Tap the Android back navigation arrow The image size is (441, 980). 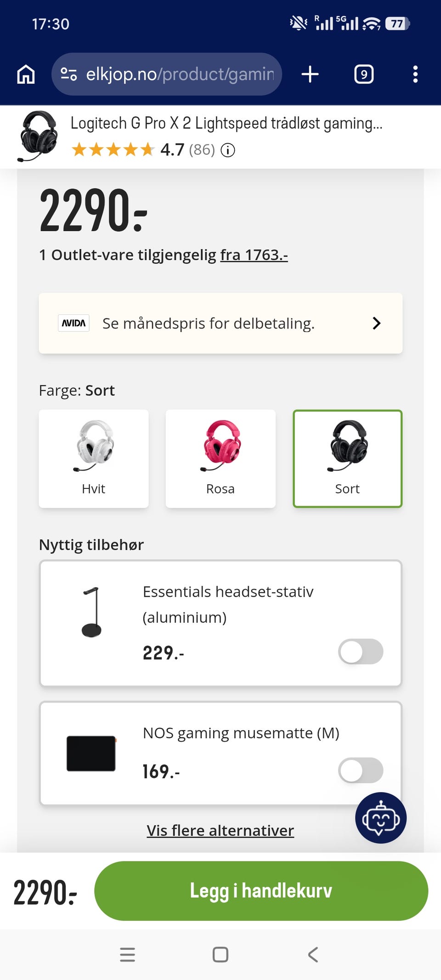(x=313, y=954)
